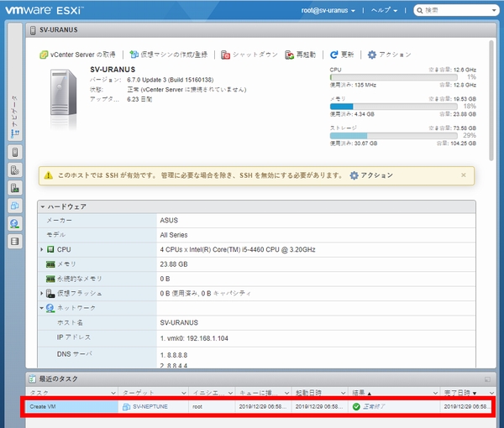Click the root initiator cell

tap(197, 406)
